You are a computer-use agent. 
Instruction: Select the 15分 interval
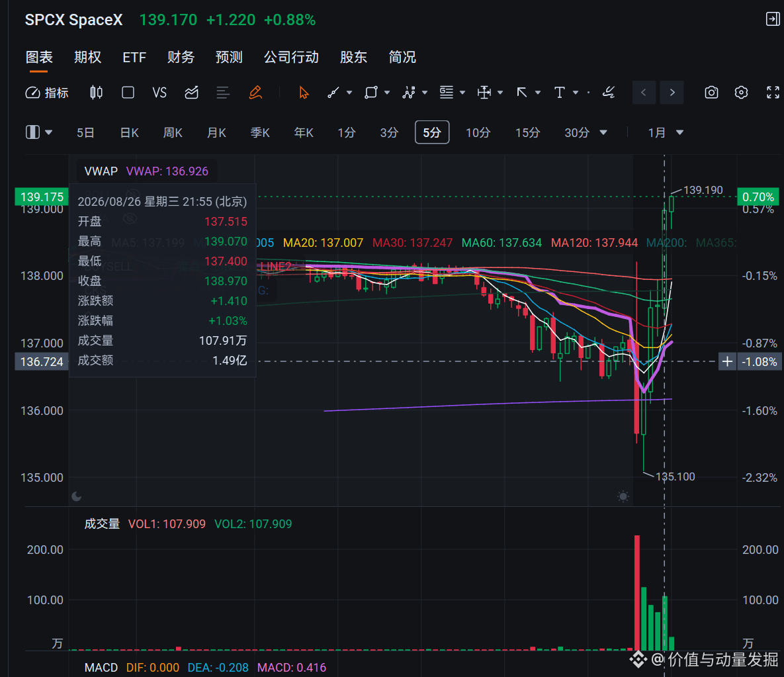point(527,132)
